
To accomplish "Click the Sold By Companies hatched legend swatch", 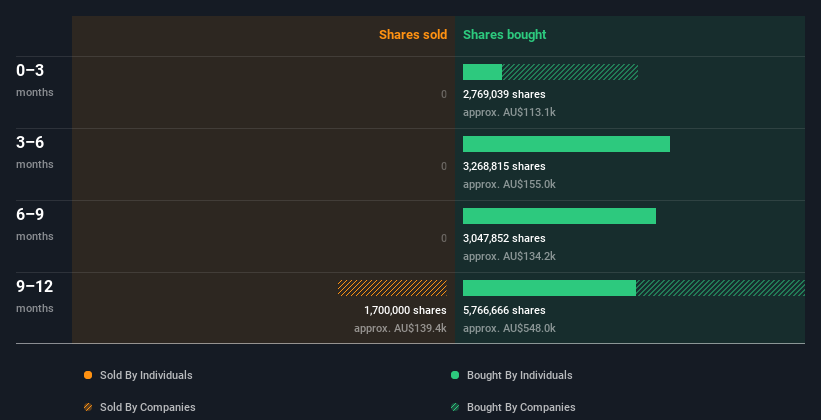I will tap(88, 407).
